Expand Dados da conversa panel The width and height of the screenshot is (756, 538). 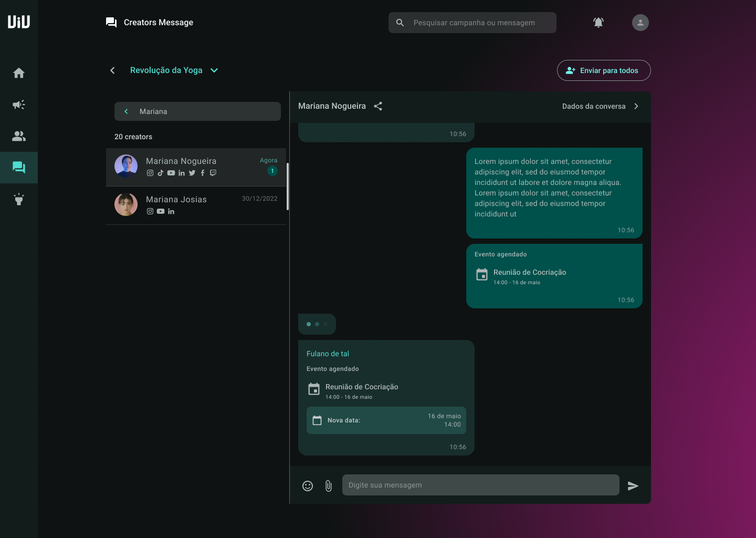click(636, 106)
